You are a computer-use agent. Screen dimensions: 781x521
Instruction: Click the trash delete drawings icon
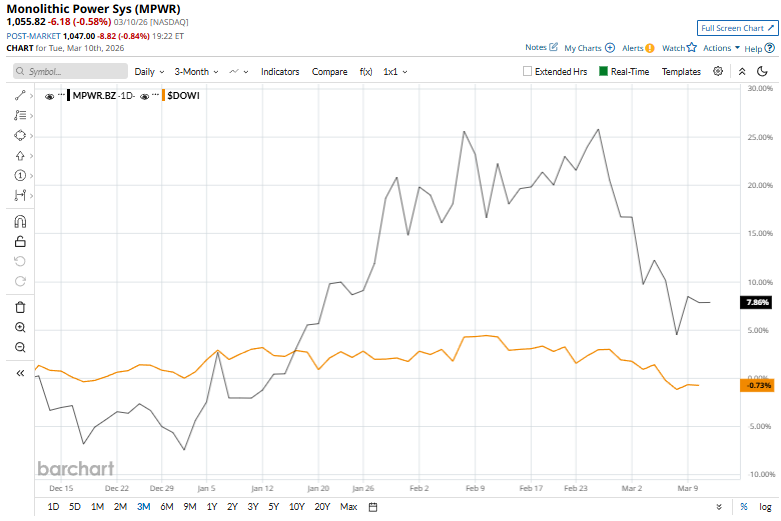[20, 307]
